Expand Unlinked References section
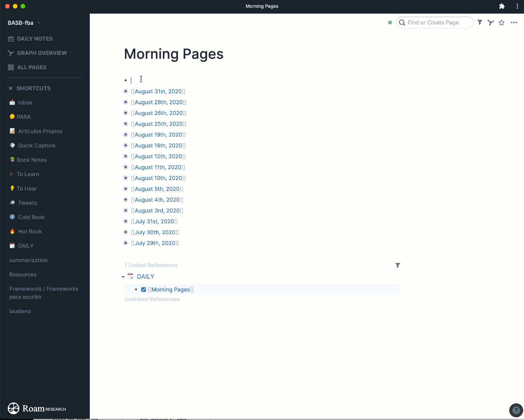This screenshot has height=420, width=524. (152, 299)
